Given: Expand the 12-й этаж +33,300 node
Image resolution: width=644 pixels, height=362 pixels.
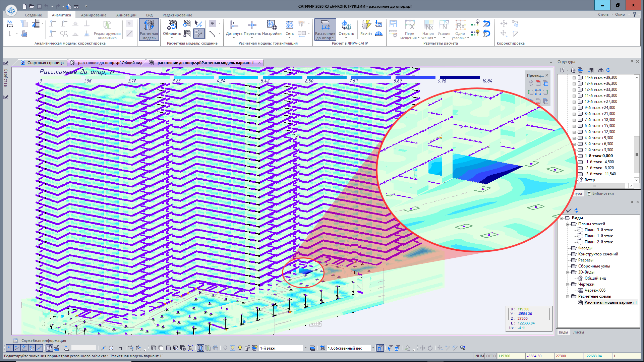Looking at the screenshot, I should (x=574, y=90).
